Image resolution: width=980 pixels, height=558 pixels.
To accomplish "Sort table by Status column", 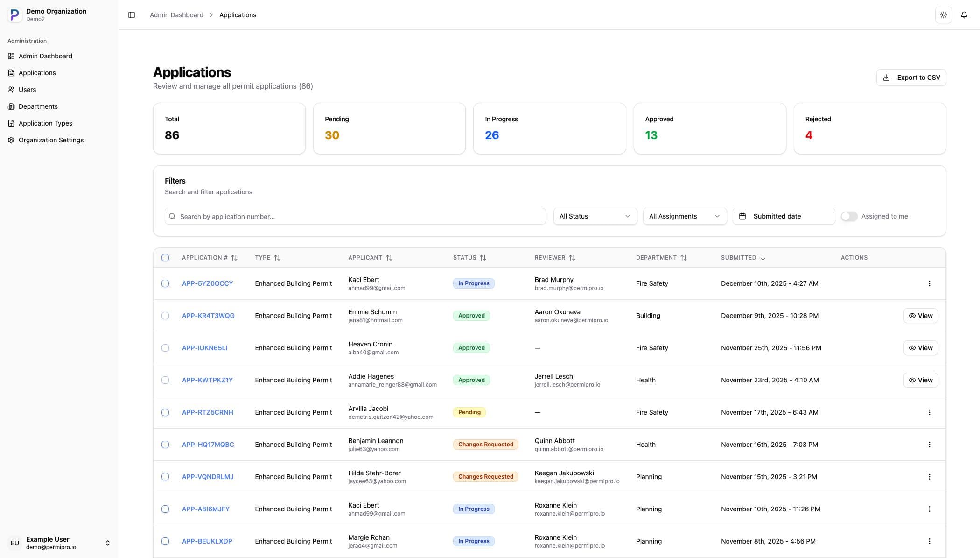I will click(x=483, y=258).
